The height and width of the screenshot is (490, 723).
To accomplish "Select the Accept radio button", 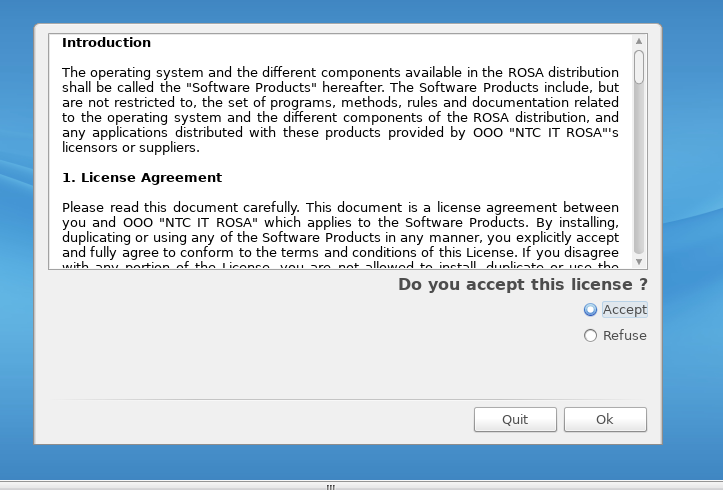I will pos(590,310).
